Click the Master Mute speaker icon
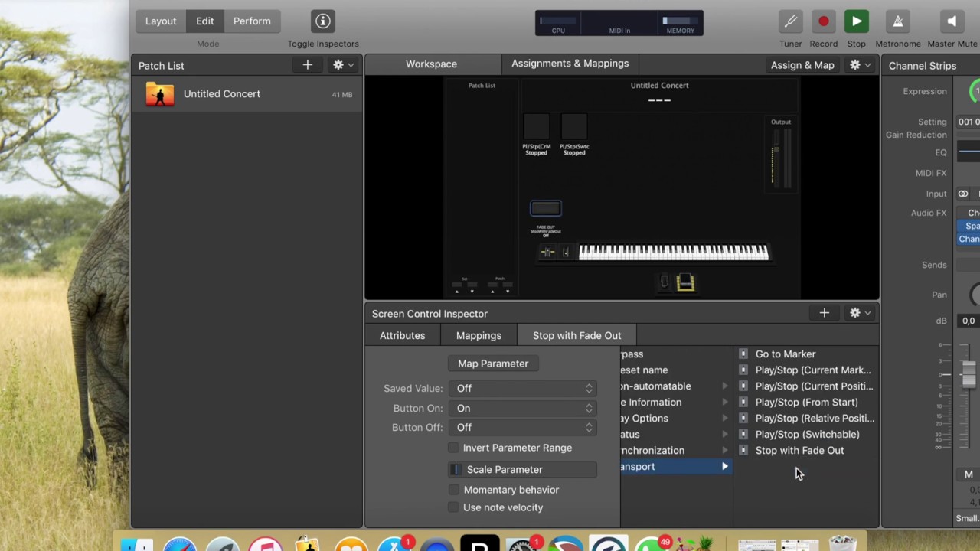Screen dimensions: 980x551 point(952,21)
